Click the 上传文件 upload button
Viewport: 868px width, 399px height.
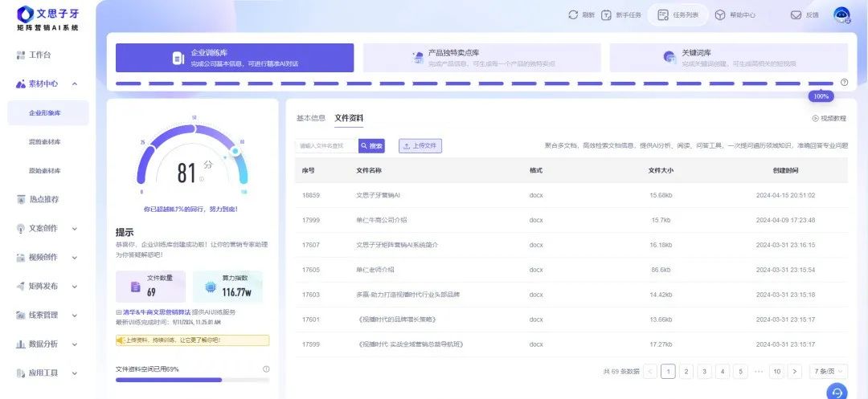420,146
